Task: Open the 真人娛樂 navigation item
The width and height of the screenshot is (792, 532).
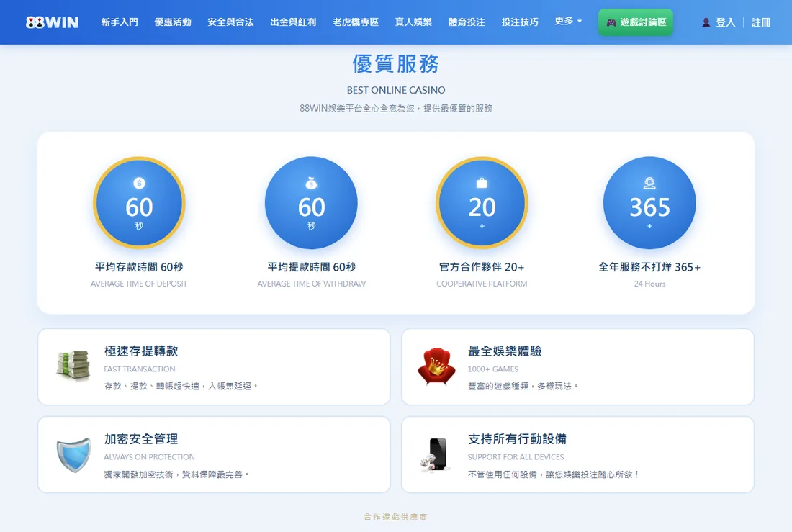Action: (x=413, y=22)
